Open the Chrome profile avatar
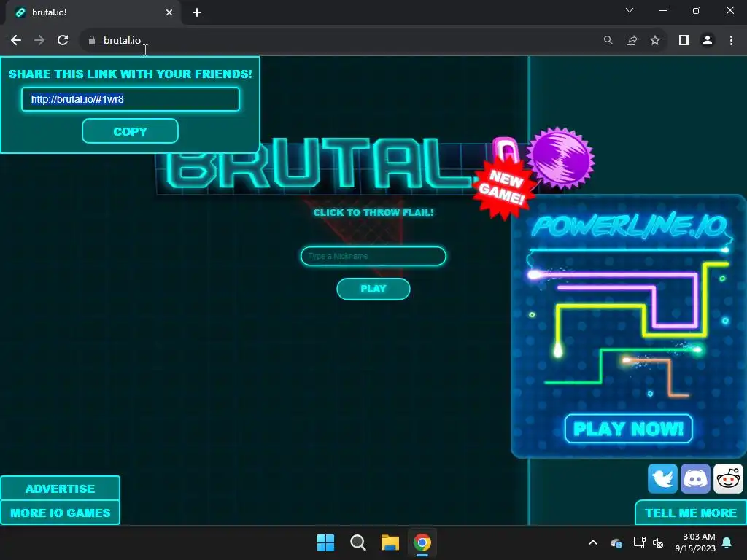The width and height of the screenshot is (747, 560). [x=708, y=41]
